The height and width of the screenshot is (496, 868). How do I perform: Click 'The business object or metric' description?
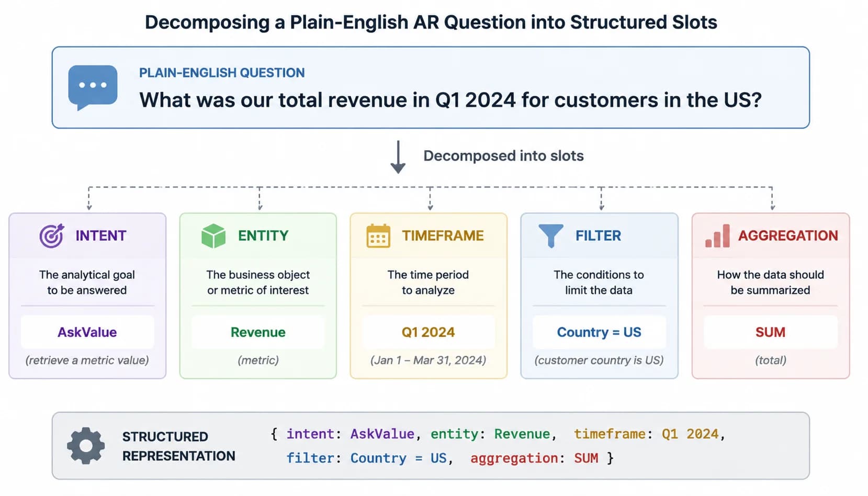coord(258,283)
